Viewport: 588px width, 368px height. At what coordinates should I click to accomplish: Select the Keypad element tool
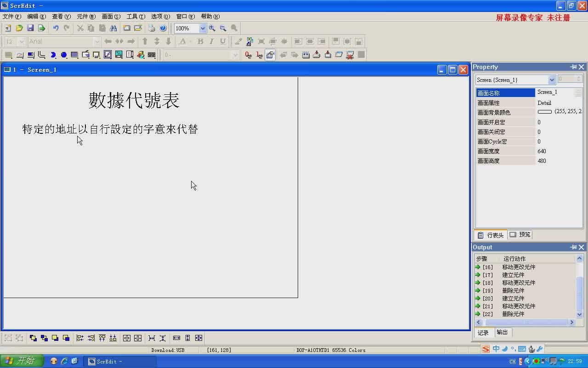(152, 55)
